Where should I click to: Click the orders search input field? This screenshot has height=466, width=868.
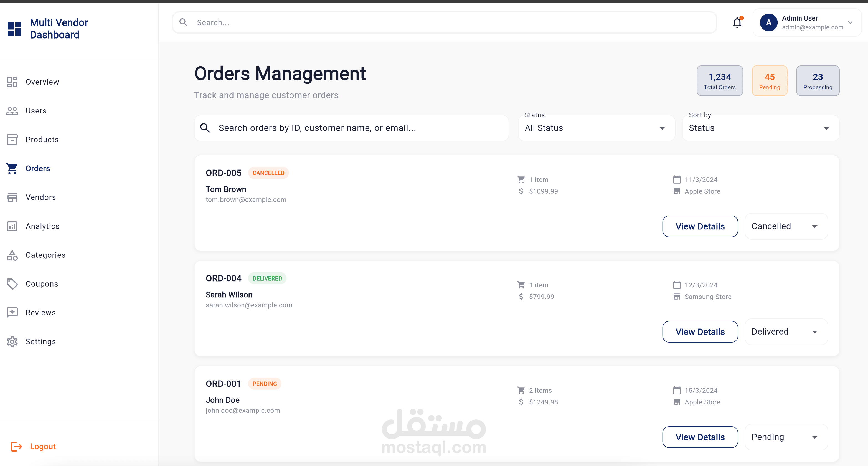(x=351, y=128)
